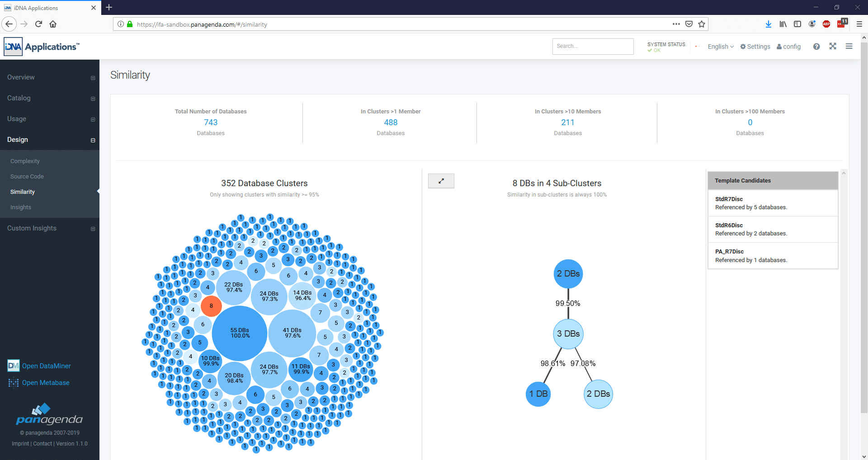Screen dimensions: 868x460
Task: Click the expand sub-cluster view button
Action: pyautogui.click(x=441, y=181)
